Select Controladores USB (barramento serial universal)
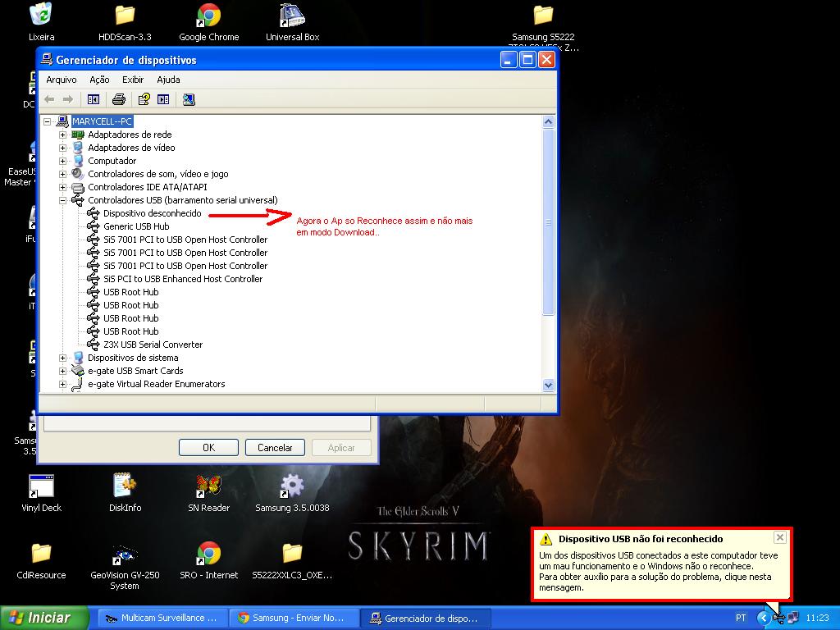The width and height of the screenshot is (840, 630). 183,200
